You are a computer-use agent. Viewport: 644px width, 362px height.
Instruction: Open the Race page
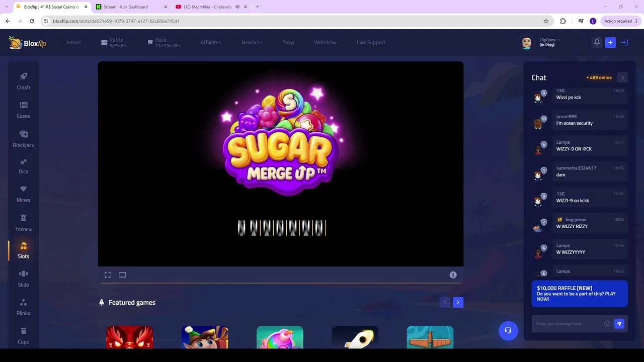coord(164,43)
